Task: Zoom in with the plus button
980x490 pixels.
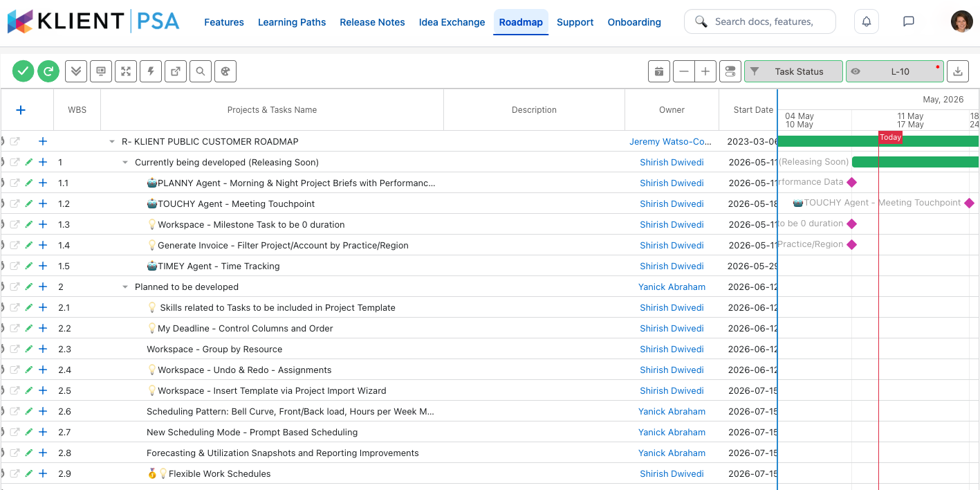Action: [x=705, y=71]
